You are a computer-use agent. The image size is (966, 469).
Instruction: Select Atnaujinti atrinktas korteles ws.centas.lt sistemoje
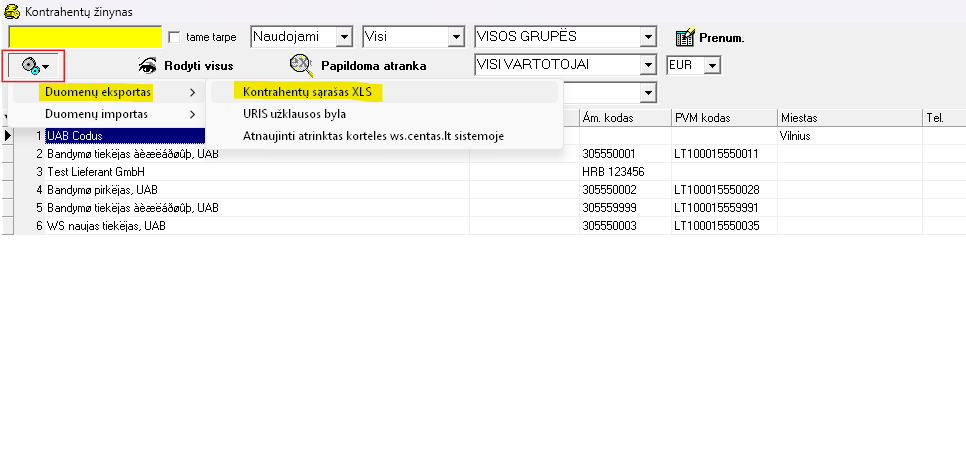[384, 136]
